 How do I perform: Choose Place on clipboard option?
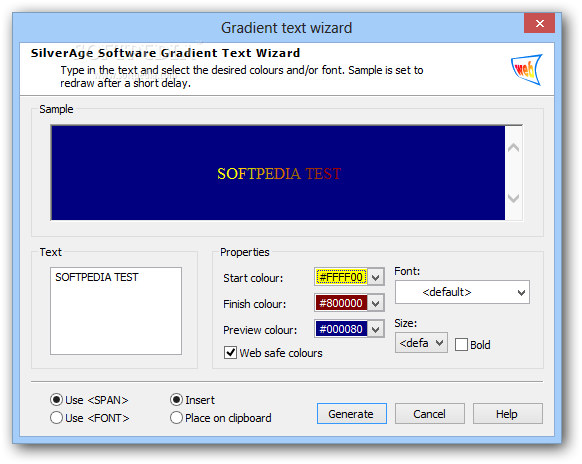click(176, 418)
